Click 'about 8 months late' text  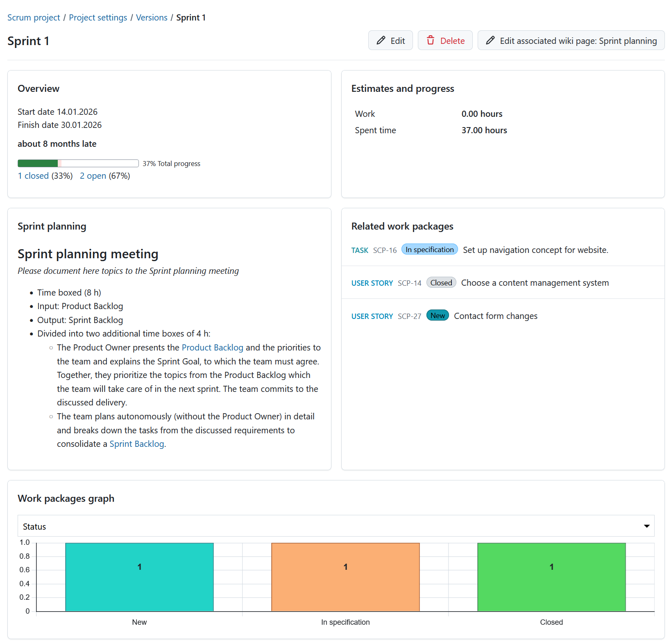point(57,144)
